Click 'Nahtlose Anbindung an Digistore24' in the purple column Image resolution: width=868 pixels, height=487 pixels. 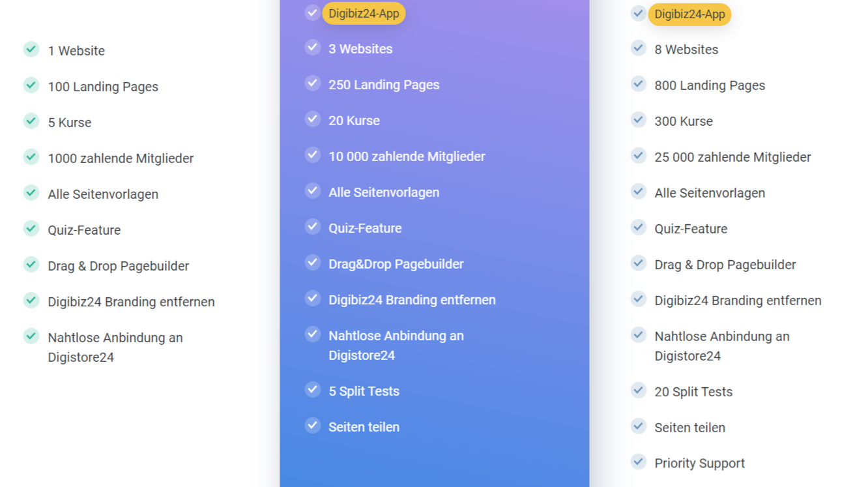tap(396, 346)
